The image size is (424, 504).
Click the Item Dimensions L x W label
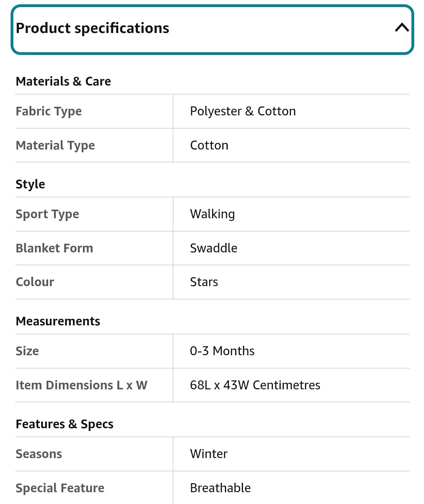coord(81,385)
